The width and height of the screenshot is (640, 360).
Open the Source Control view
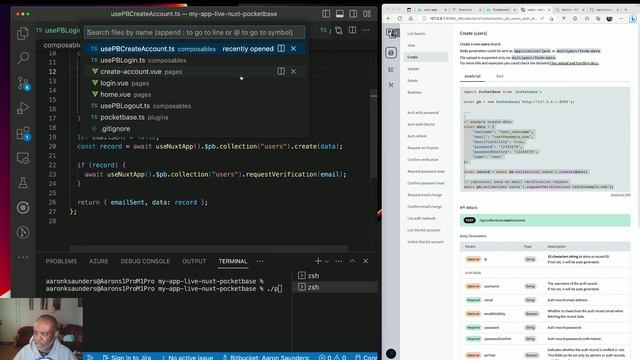[x=23, y=84]
